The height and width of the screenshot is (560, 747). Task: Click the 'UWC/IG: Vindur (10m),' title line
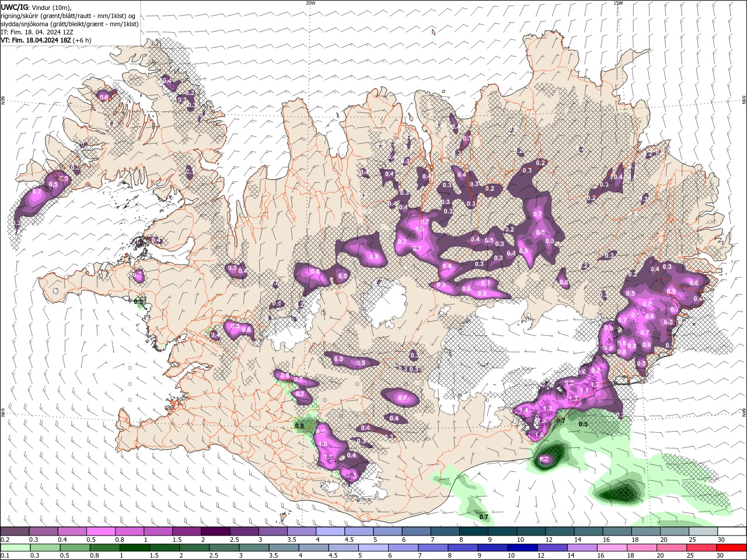click(36, 7)
